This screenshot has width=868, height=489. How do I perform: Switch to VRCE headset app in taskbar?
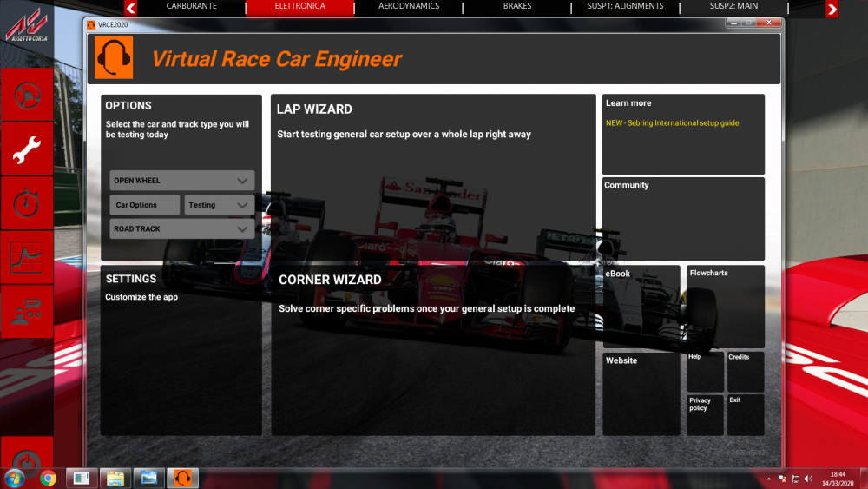182,478
